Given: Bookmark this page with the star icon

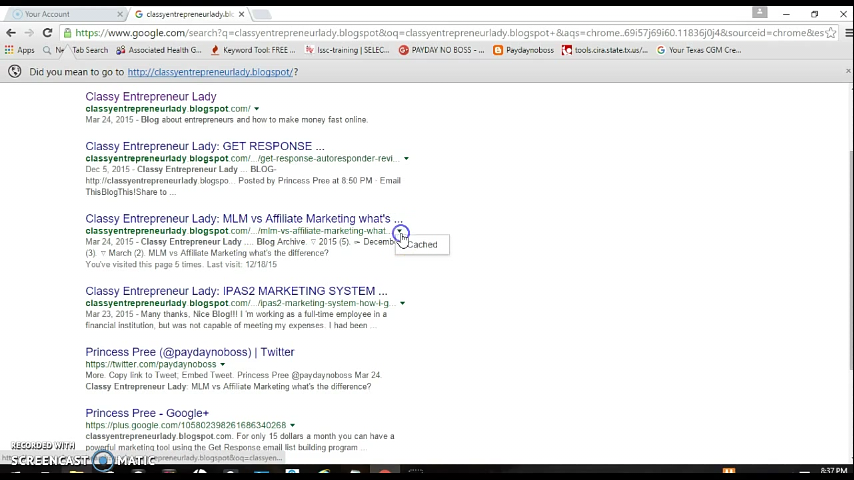Looking at the screenshot, I should point(831,33).
